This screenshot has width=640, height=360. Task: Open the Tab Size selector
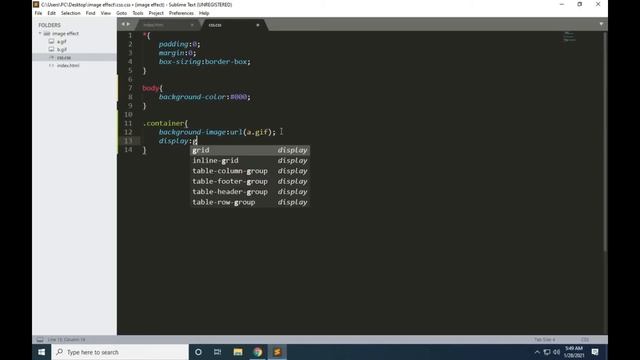point(544,340)
